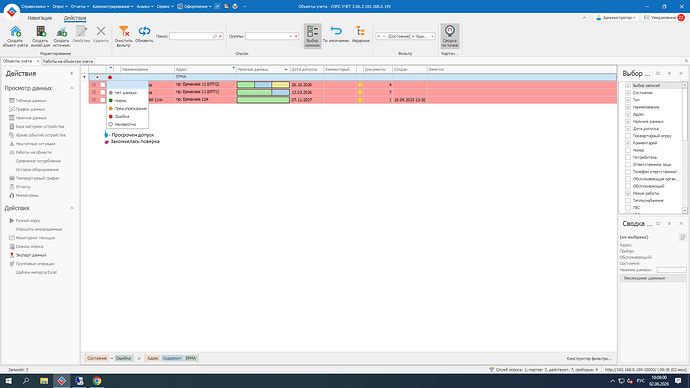Screen dimensions: 690x388
Task: Click the Ошибка value in filter bar
Action: coord(123,359)
